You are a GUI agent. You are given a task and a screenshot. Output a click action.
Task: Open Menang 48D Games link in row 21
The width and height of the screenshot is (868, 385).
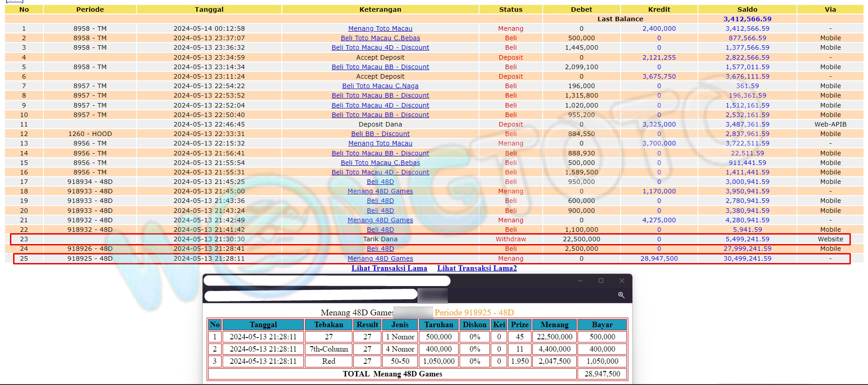[x=380, y=220]
